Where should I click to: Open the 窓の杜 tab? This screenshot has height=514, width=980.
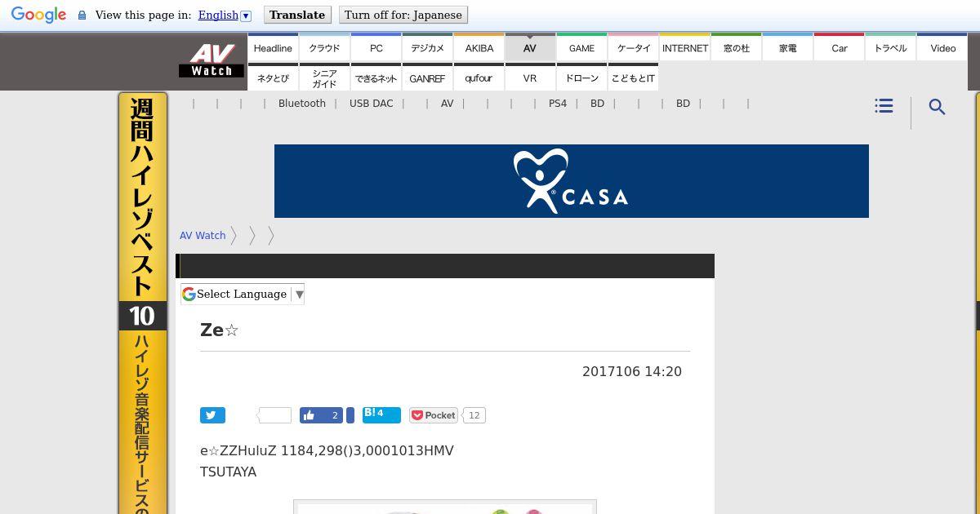pyautogui.click(x=737, y=47)
